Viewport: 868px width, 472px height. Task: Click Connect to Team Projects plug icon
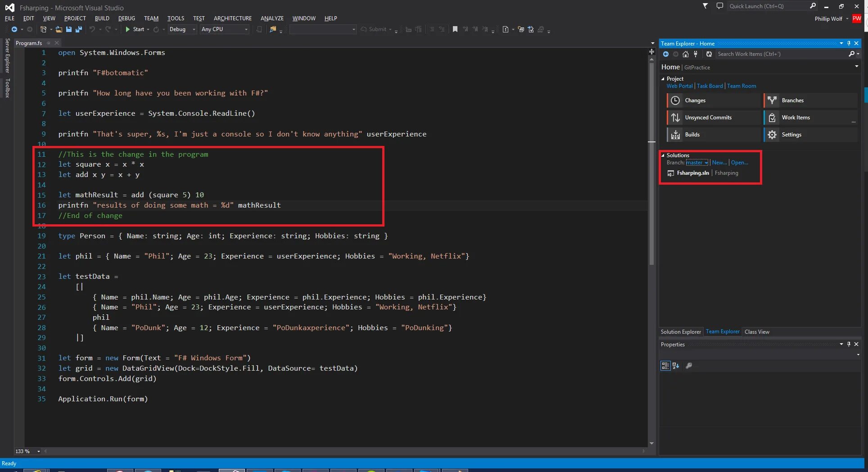click(x=696, y=54)
